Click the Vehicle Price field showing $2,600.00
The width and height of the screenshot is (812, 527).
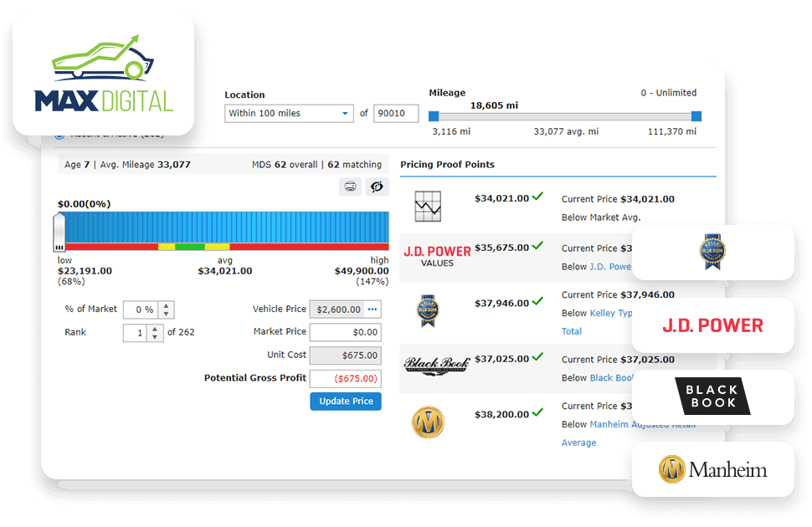[338, 310]
